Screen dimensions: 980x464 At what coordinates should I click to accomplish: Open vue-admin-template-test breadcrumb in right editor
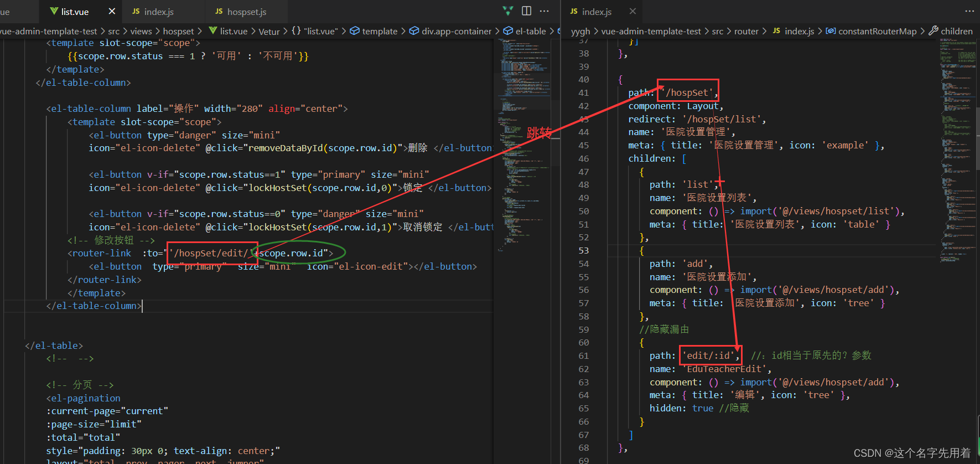click(651, 32)
